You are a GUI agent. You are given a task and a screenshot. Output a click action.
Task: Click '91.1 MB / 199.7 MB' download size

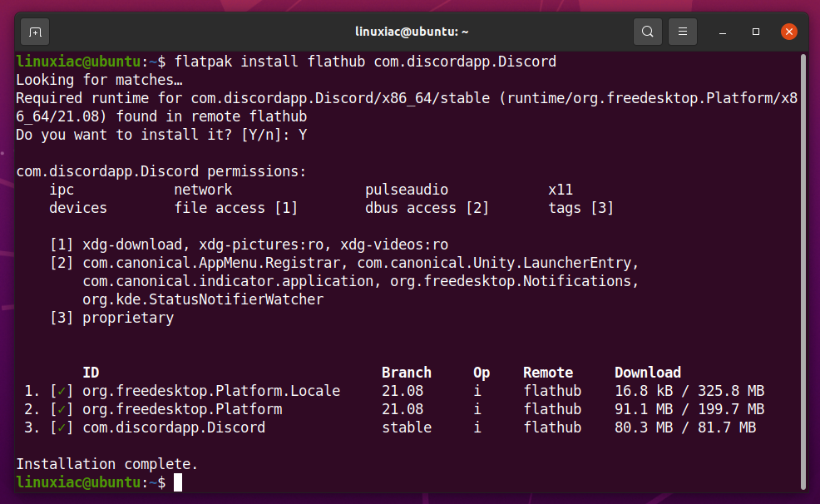coord(689,409)
